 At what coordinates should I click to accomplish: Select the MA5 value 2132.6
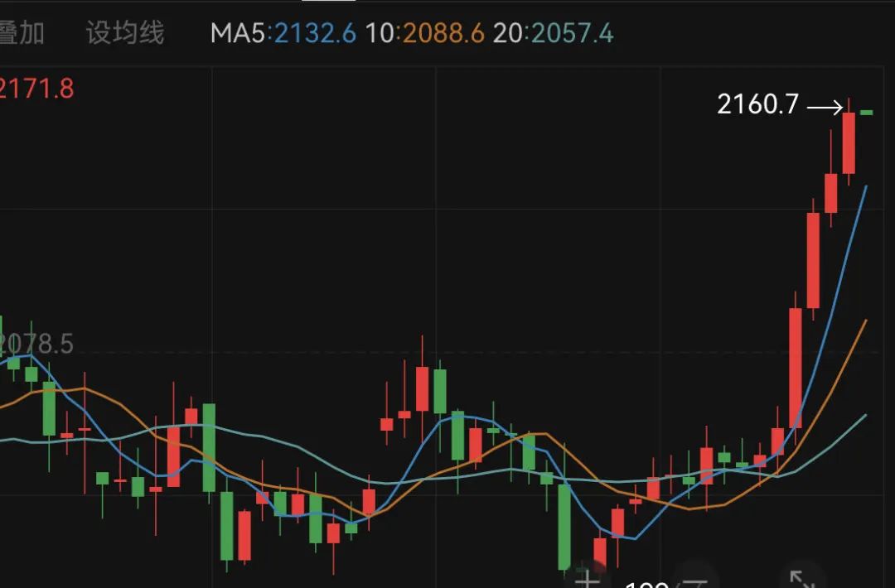click(315, 33)
